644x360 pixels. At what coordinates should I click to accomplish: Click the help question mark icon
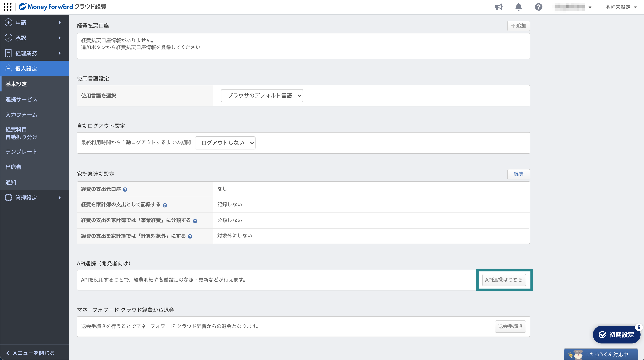click(539, 7)
